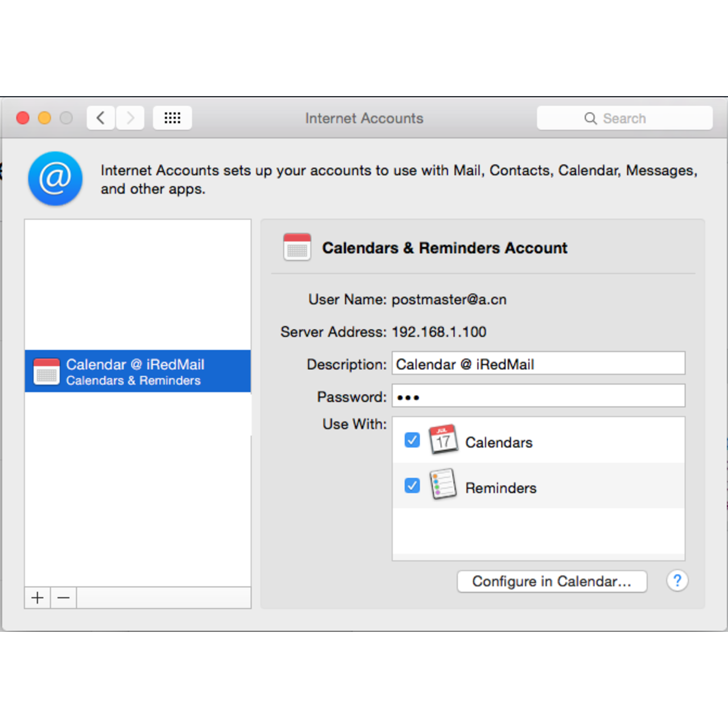Click the search magnifying glass icon
The image size is (728, 728).
coord(591,118)
